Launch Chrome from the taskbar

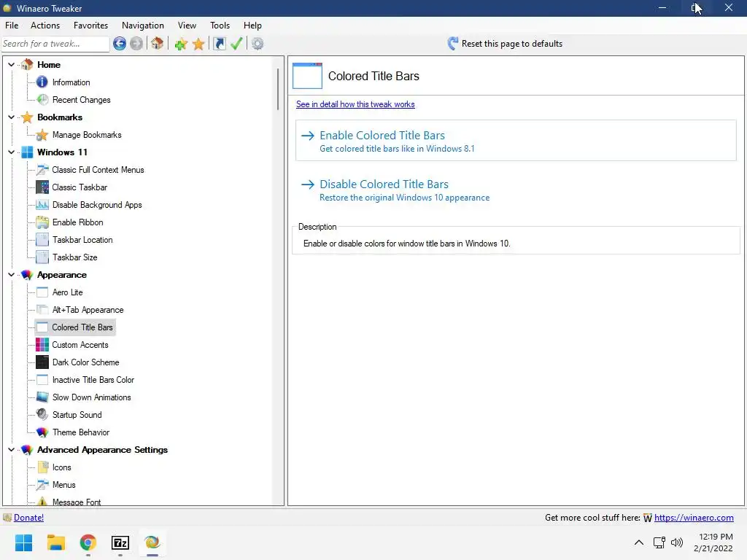click(88, 542)
